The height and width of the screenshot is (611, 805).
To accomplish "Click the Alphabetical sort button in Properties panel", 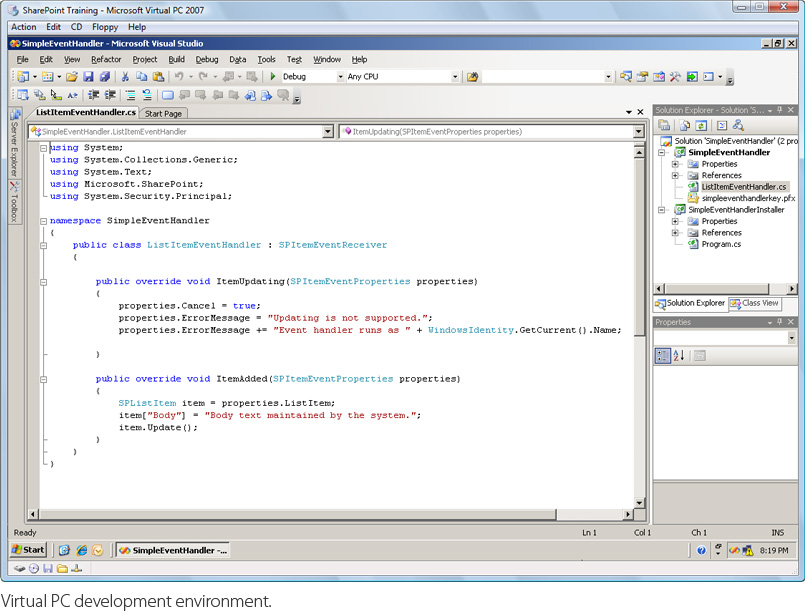I will pos(679,355).
